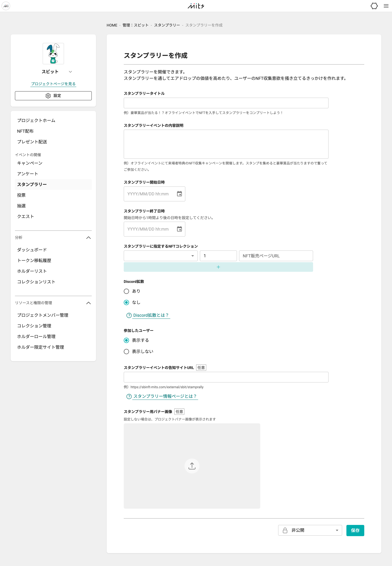Select 表示しない for participating users
The width and height of the screenshot is (392, 566).
[x=126, y=352]
